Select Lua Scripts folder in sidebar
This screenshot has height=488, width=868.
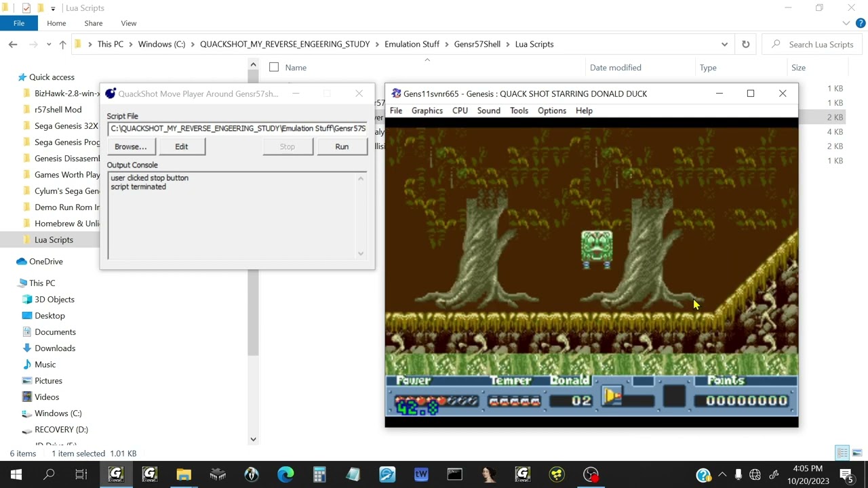point(54,240)
